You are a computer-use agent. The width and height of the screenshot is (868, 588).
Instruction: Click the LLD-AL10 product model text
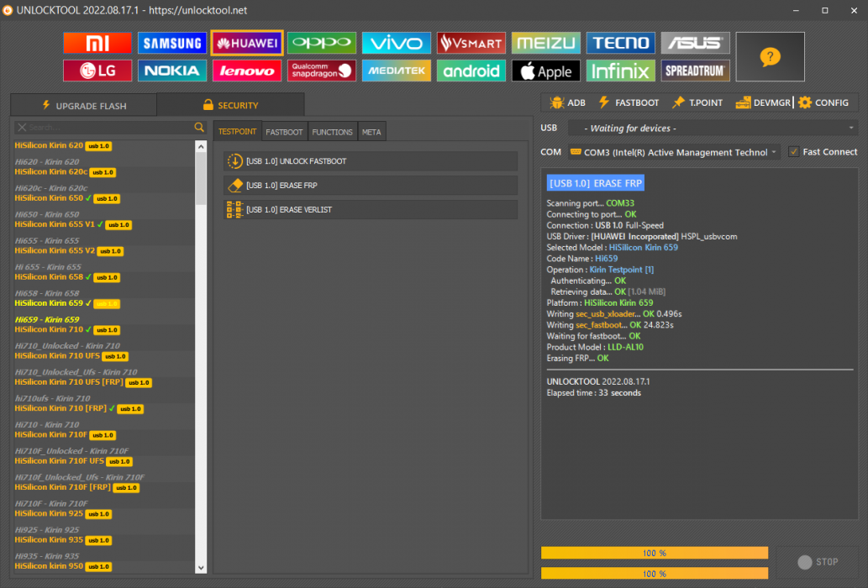625,347
